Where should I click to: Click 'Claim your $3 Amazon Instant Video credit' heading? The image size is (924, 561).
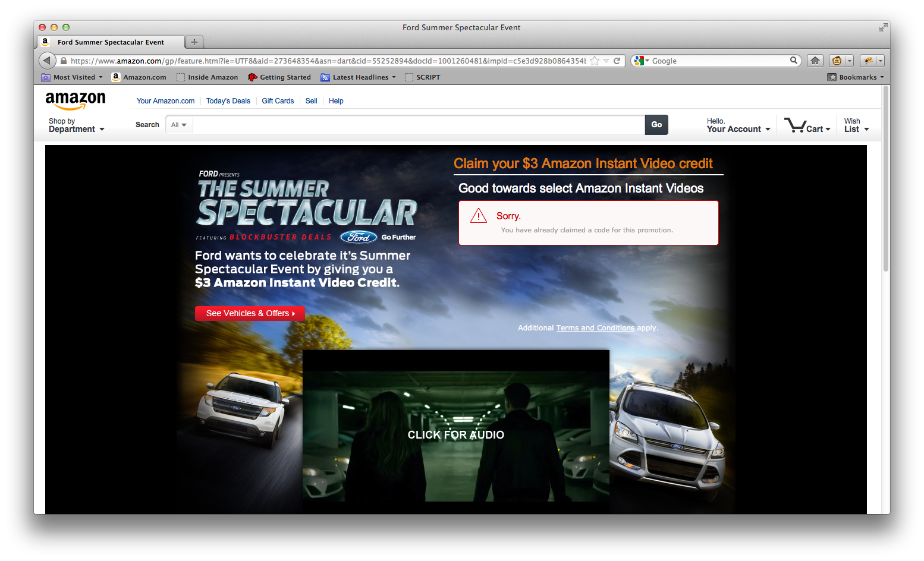click(x=583, y=163)
